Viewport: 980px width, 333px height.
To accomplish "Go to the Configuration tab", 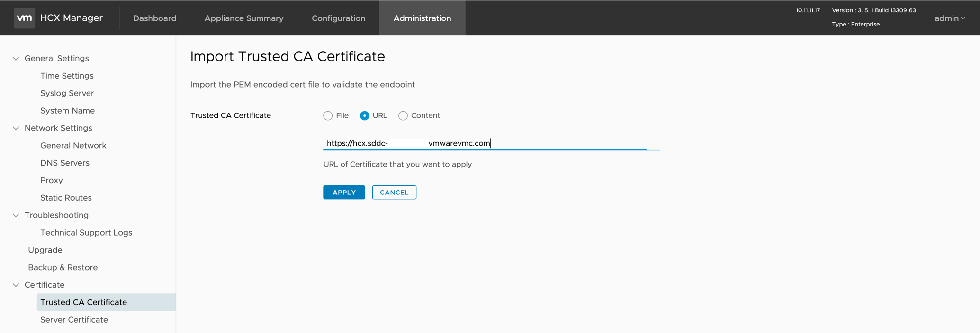I will point(338,18).
